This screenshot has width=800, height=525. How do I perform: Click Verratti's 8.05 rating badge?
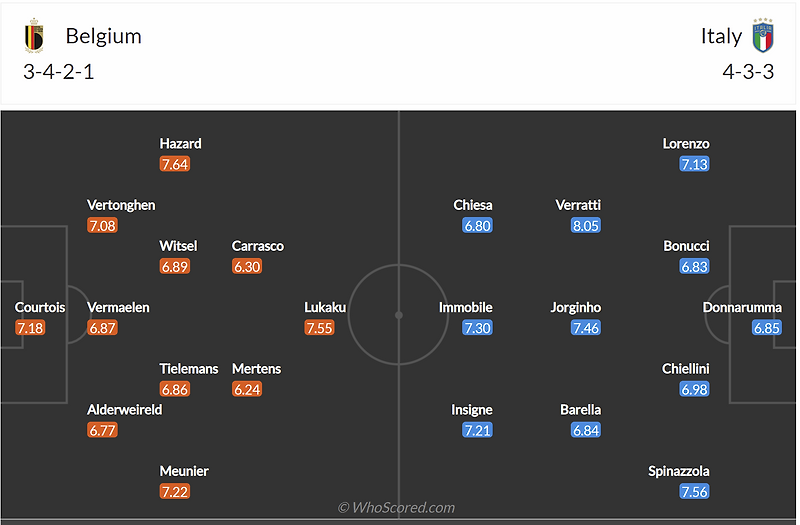pos(586,226)
